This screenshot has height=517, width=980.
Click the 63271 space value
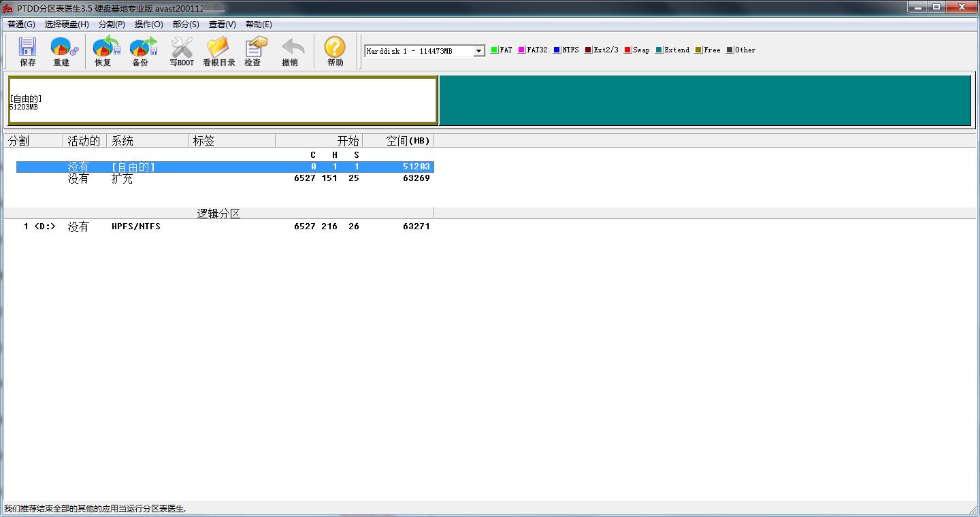click(416, 227)
